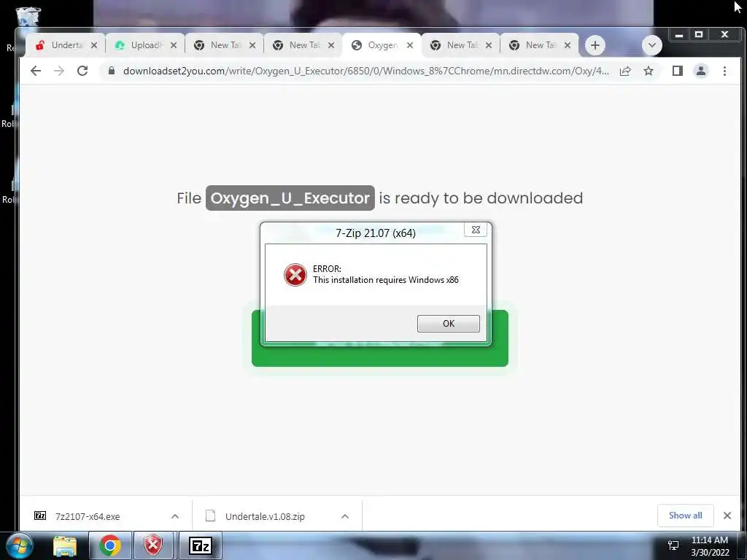
Task: Click the network tray icon
Action: [673, 545]
